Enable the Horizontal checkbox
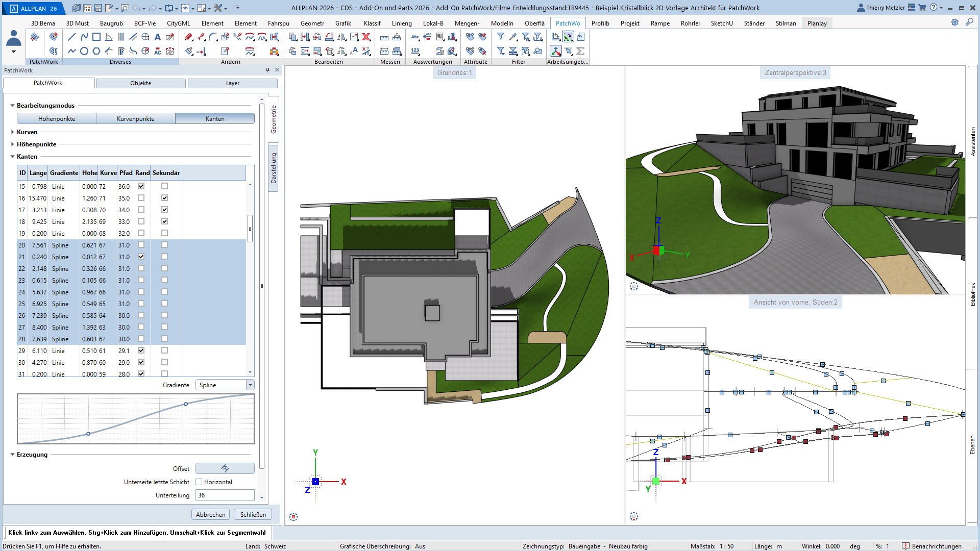980x551 pixels. (199, 482)
